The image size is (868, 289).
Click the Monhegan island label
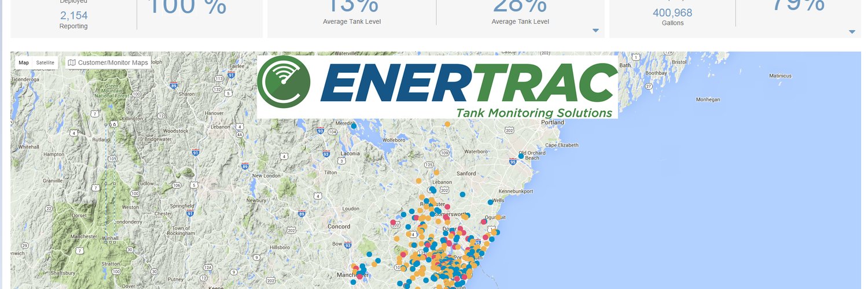708,99
